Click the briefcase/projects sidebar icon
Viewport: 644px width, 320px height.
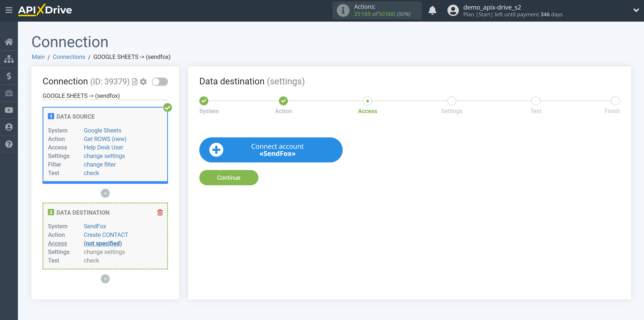(9, 93)
